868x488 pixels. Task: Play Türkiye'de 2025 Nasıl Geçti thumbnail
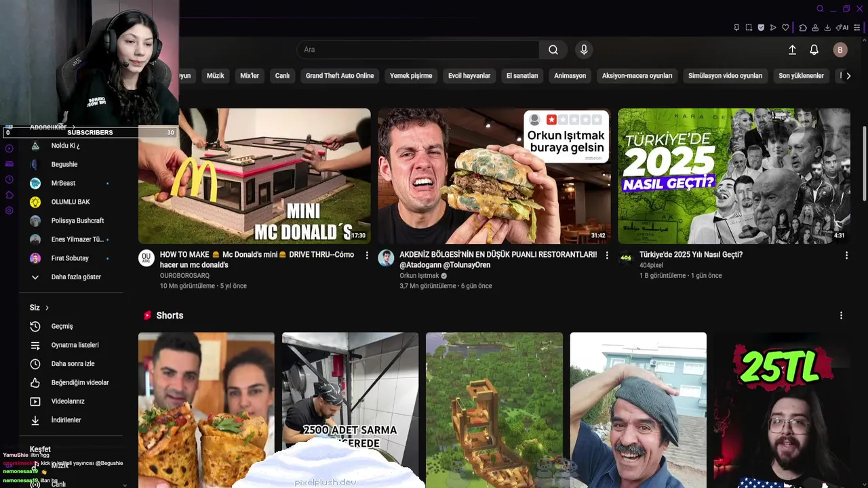pyautogui.click(x=734, y=176)
